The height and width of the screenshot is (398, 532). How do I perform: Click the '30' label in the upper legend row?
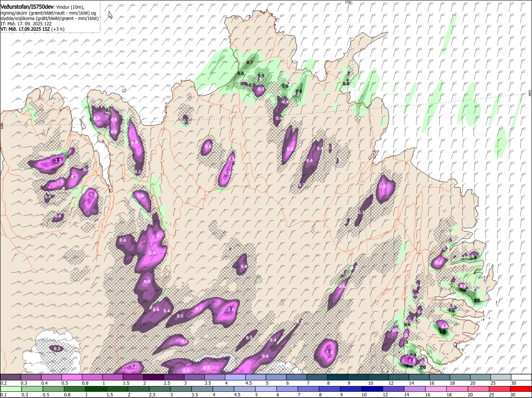(x=514, y=383)
